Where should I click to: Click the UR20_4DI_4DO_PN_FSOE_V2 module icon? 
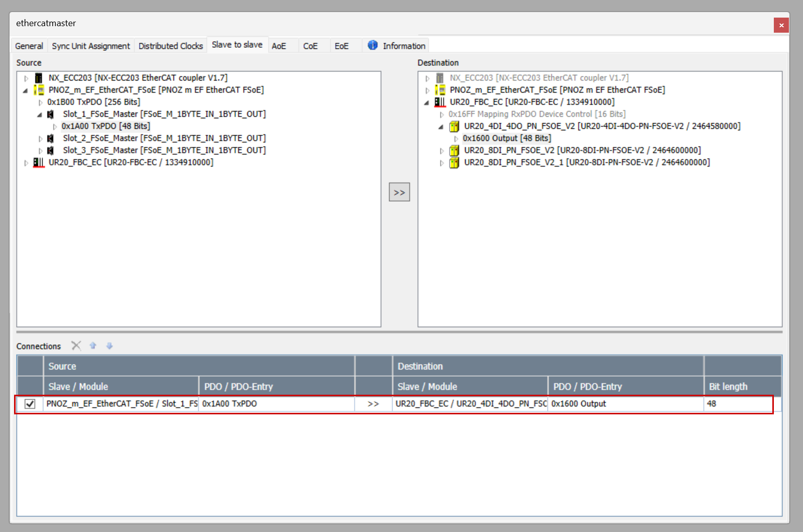click(454, 126)
